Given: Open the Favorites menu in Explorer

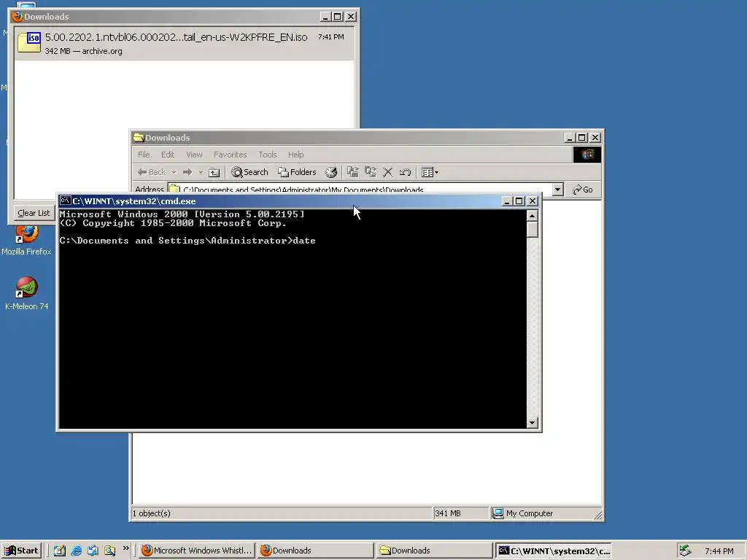Looking at the screenshot, I should click(230, 155).
